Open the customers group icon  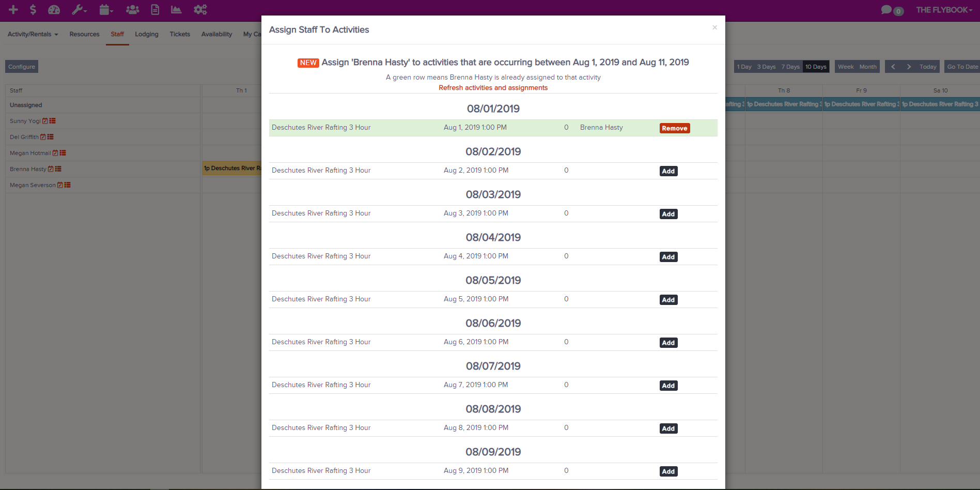[x=133, y=9]
